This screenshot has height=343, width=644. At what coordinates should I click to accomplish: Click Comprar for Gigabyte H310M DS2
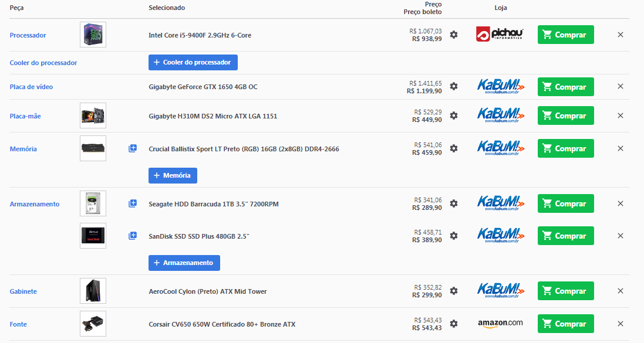point(565,116)
